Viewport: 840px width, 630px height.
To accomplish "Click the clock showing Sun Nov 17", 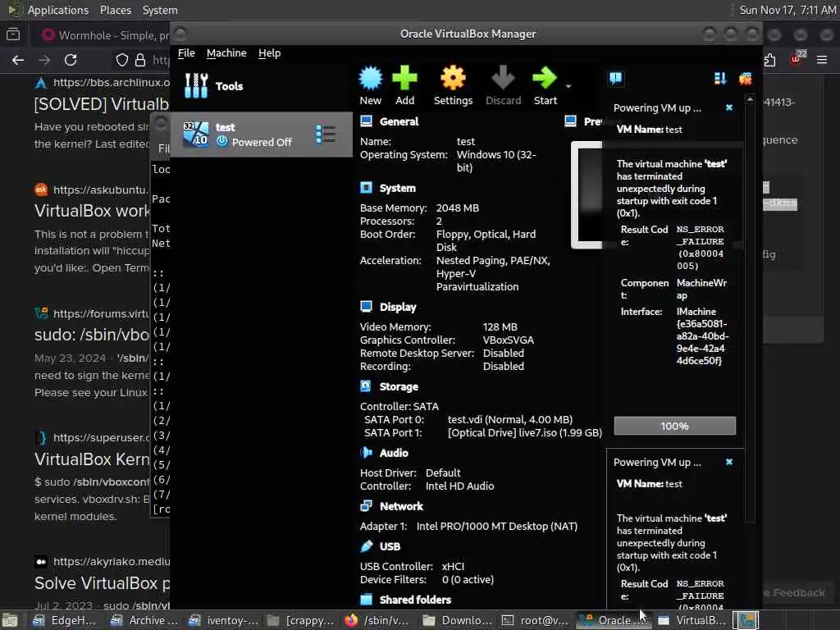I will pos(787,10).
